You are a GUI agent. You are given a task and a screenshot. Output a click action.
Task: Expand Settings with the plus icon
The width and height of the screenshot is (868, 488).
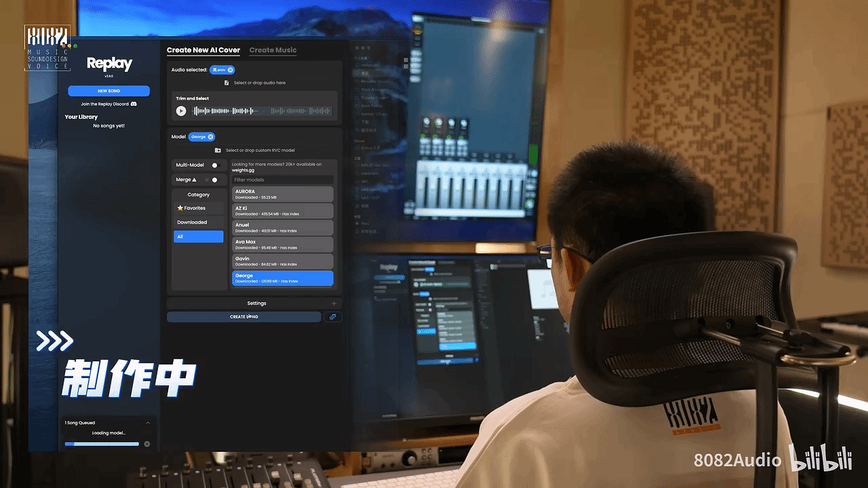click(334, 304)
